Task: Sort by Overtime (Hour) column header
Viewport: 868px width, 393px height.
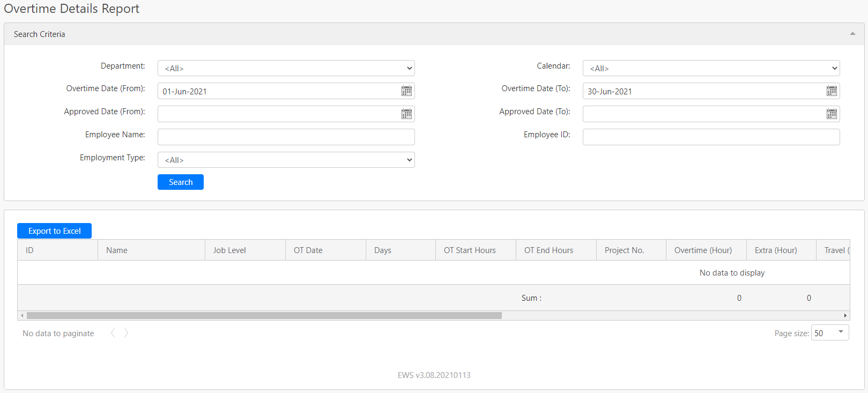Action: pos(707,250)
